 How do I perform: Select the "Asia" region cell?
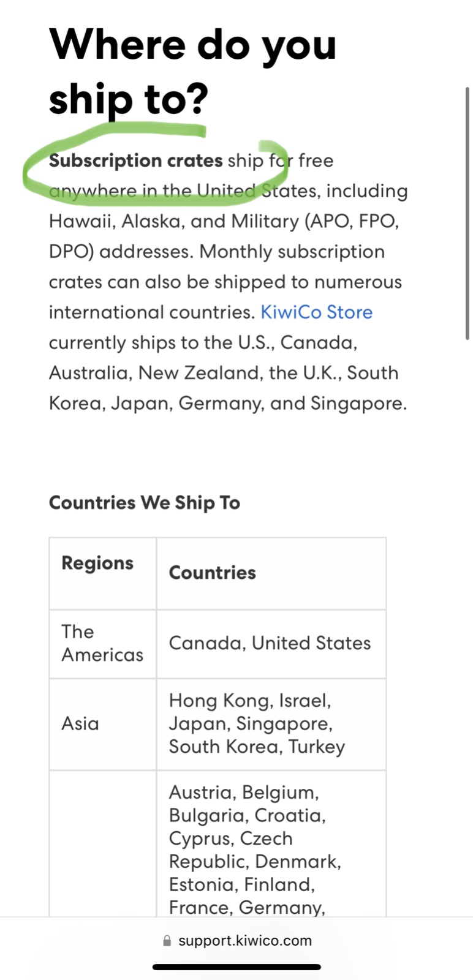coord(80,723)
